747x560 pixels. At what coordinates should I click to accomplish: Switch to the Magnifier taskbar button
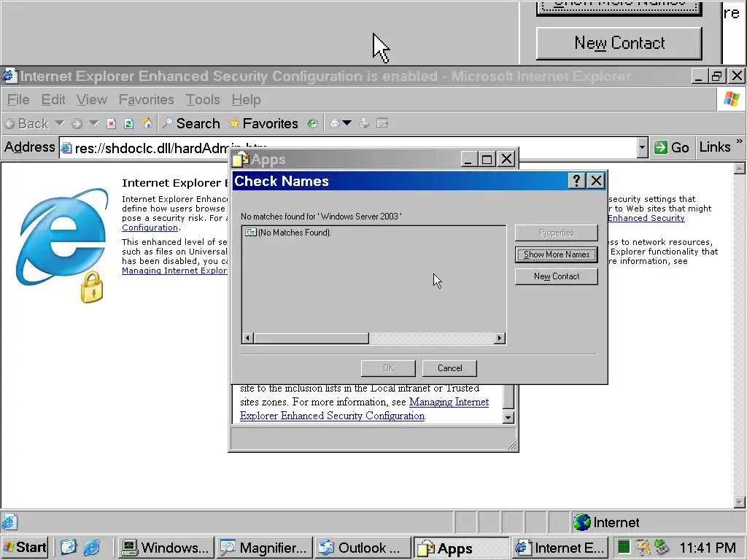[264, 548]
